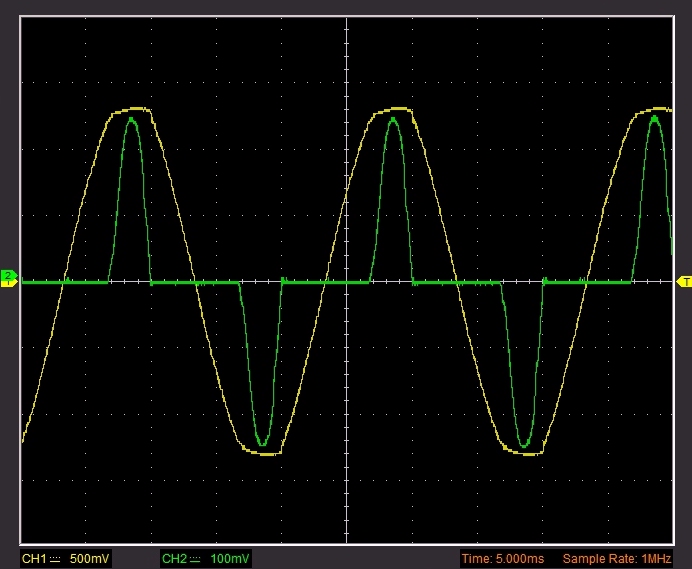Click the Sample Rate: 1MHz readout
Screen dimensions: 692x569
click(x=617, y=559)
